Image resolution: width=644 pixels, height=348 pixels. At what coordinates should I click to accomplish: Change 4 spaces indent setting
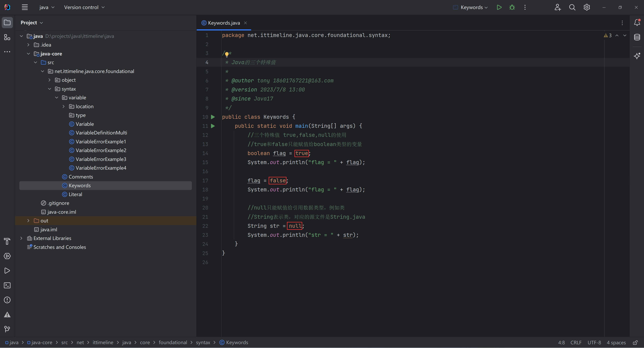point(616,342)
